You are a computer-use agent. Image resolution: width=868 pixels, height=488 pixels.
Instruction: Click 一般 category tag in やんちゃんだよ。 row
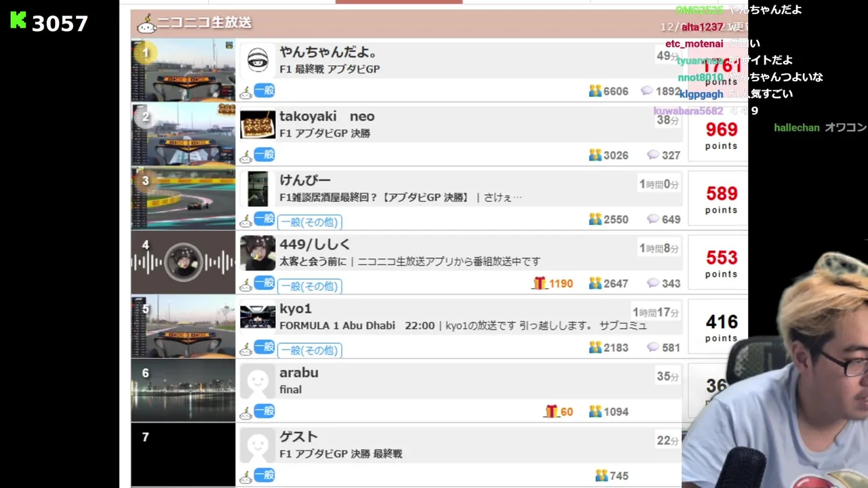click(x=264, y=91)
